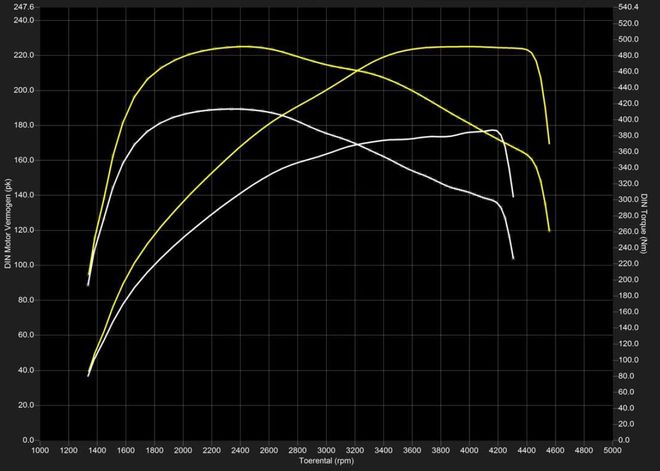660x471 pixels.
Task: Click white torque curve peak near 2400 rpm
Action: (x=236, y=108)
